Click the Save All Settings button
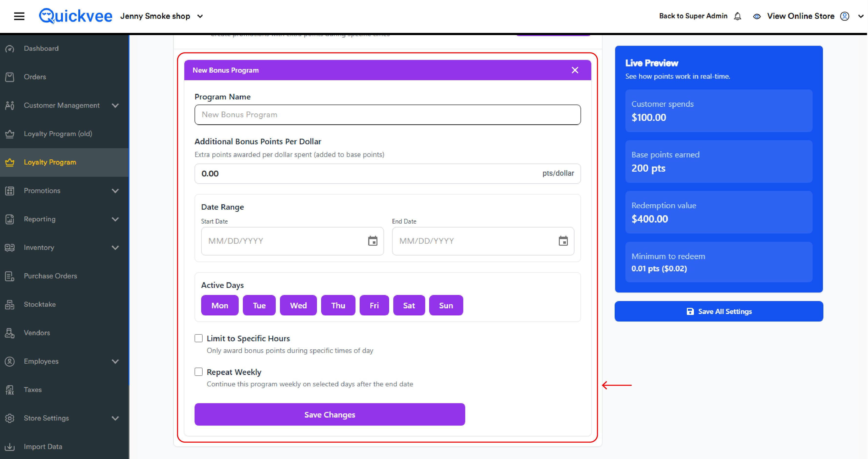868x459 pixels. (x=719, y=312)
